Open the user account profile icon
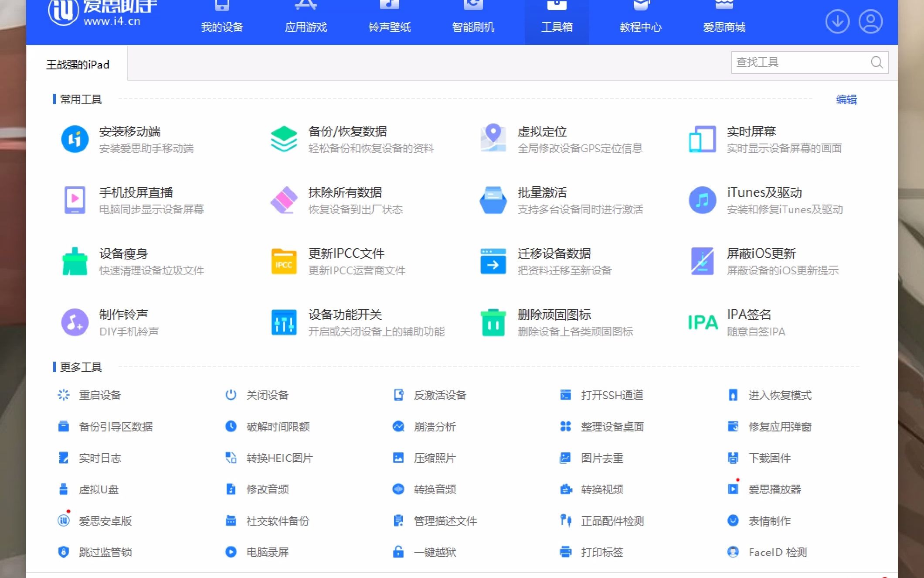 click(x=870, y=21)
